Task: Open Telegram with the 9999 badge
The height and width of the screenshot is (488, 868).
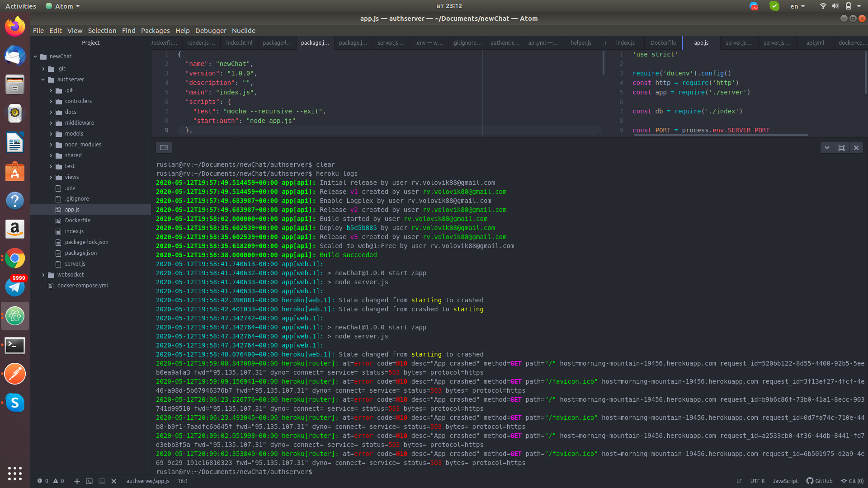Action: point(15,287)
